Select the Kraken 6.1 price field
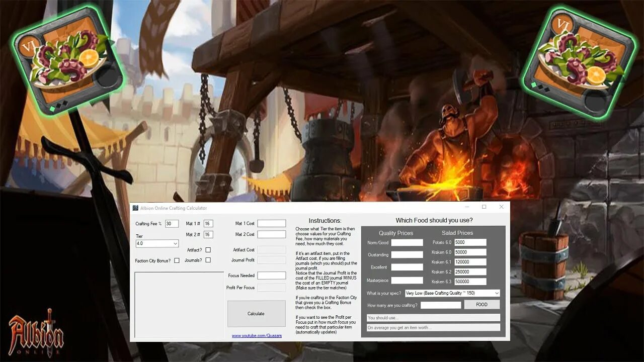The width and height of the screenshot is (644, 362). (470, 262)
